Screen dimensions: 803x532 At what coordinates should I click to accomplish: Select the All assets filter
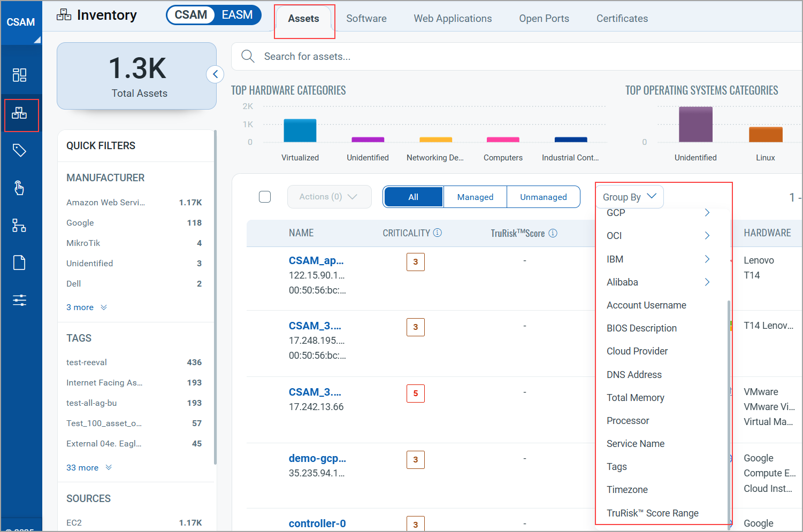point(414,197)
